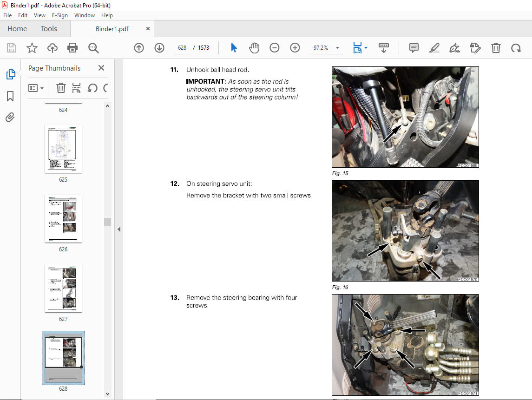Click the zoom percentage field 97.2%
This screenshot has width=532, height=400.
321,48
